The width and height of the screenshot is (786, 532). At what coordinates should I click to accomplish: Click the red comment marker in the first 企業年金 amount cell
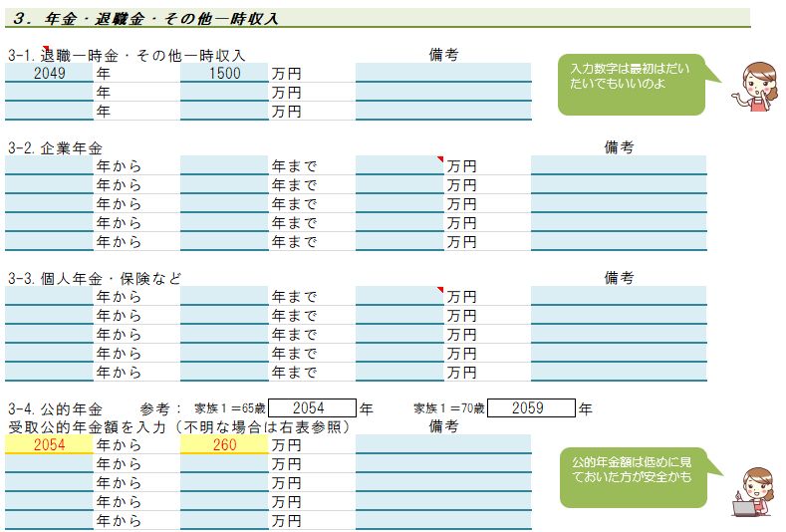click(x=439, y=159)
